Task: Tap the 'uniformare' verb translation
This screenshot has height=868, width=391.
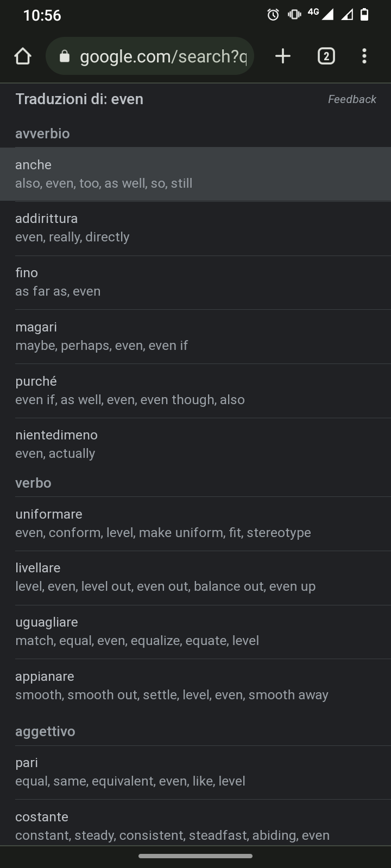Action: (x=195, y=524)
